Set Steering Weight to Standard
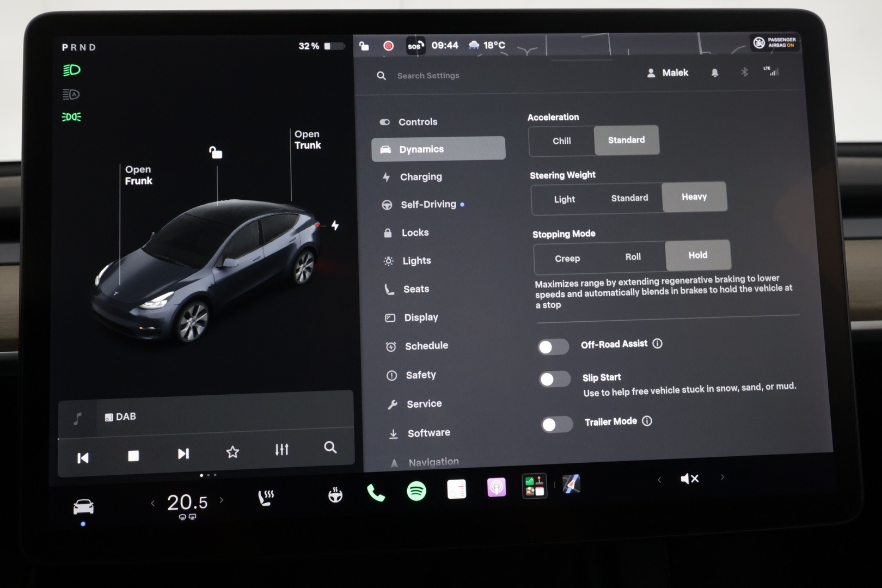This screenshot has height=588, width=882. pos(629,198)
